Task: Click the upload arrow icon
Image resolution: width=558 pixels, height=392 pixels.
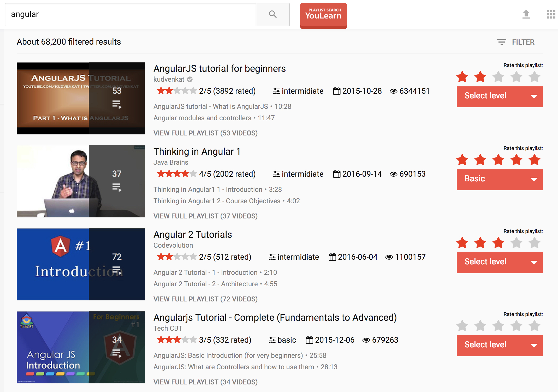Action: point(526,14)
